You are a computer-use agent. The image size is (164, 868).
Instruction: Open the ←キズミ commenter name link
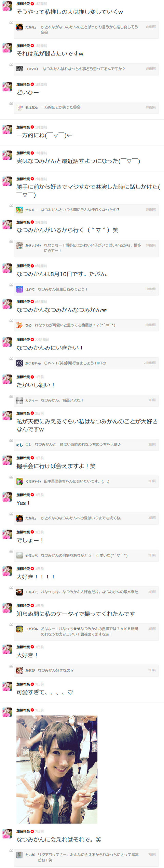tap(31, 592)
